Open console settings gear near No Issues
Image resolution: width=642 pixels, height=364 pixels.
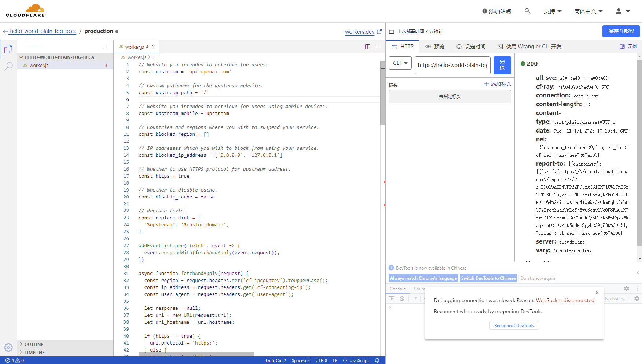click(x=637, y=298)
